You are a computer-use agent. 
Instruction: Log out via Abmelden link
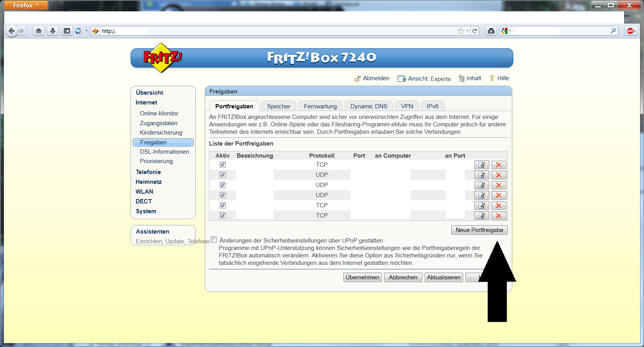tap(372, 78)
